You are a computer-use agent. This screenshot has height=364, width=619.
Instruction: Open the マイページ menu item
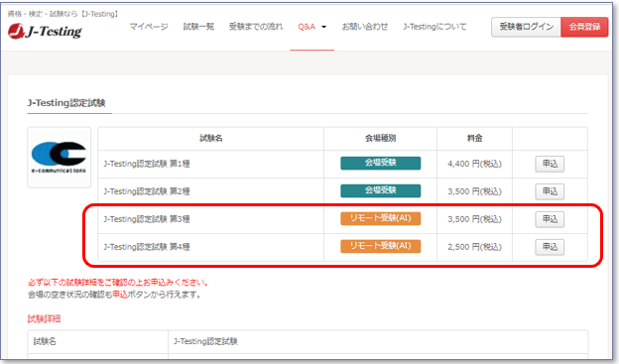tap(149, 27)
